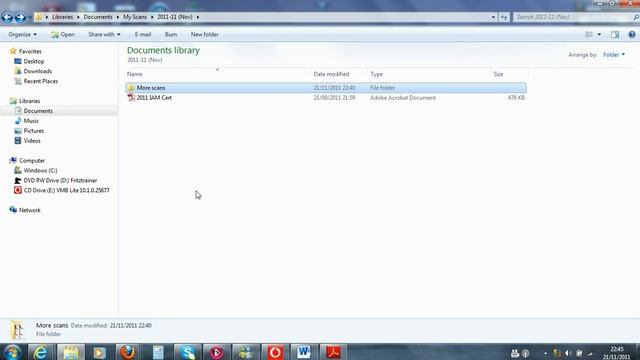Go forward with the Forward arrow button
Viewport: 640px width, 360px height.
point(20,17)
